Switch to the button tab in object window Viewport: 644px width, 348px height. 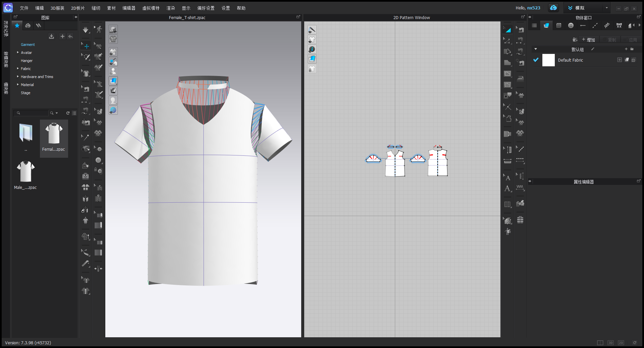click(x=571, y=25)
